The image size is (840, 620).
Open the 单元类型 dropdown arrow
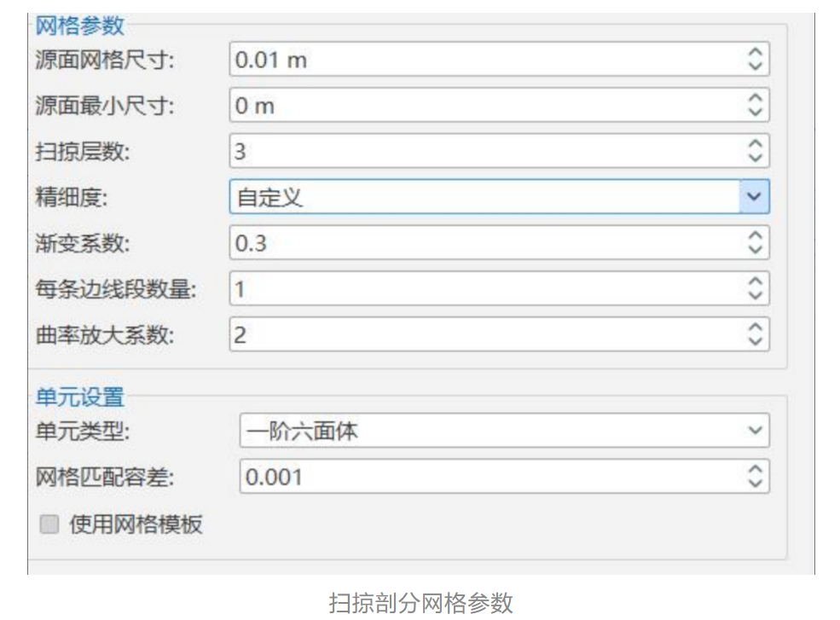pos(755,431)
